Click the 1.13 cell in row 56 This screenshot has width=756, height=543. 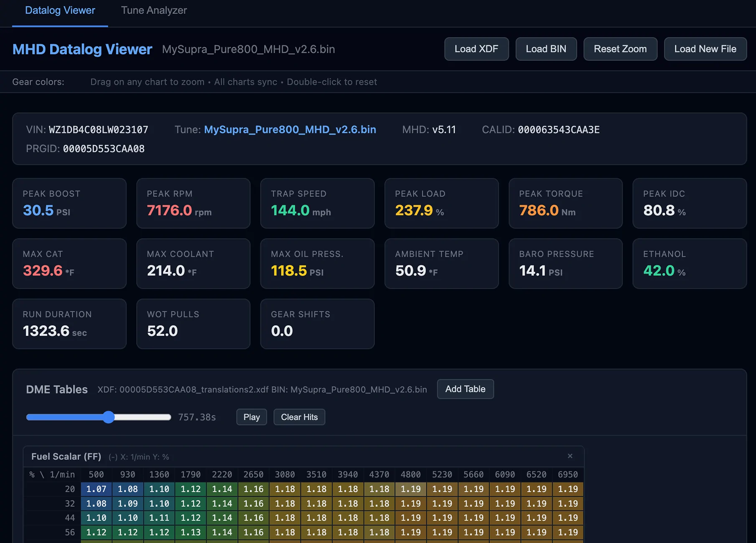(191, 532)
